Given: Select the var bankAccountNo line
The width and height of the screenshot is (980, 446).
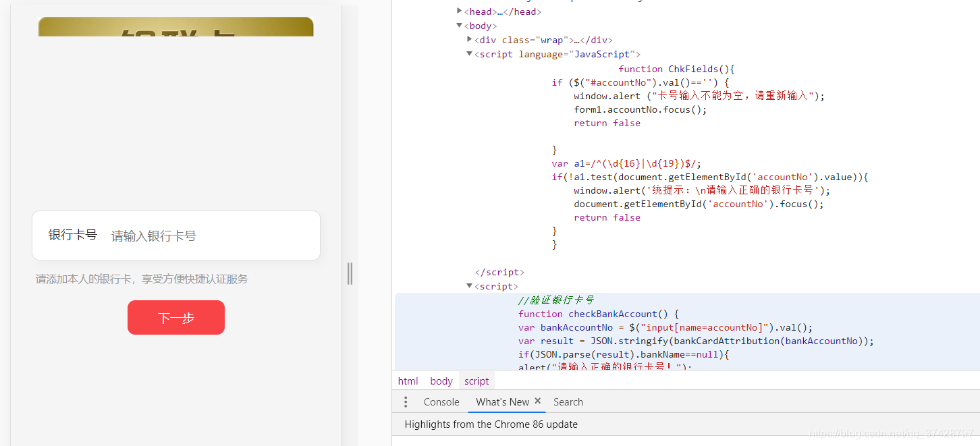Looking at the screenshot, I should click(x=665, y=327).
